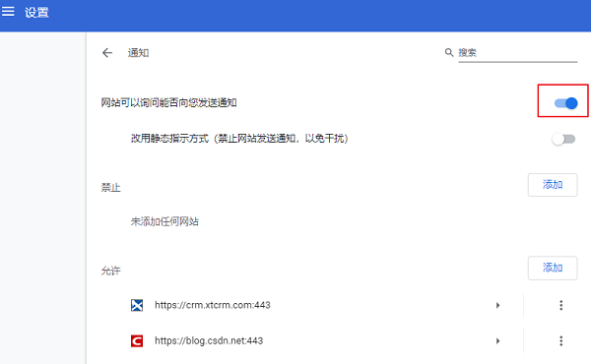
Task: Click the 未添加任何网站 text
Action: pos(164,221)
